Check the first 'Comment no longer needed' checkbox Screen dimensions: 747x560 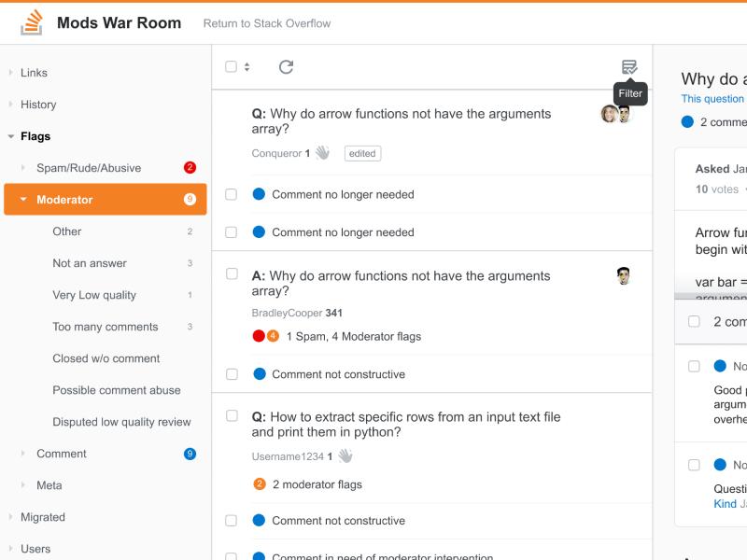232,194
